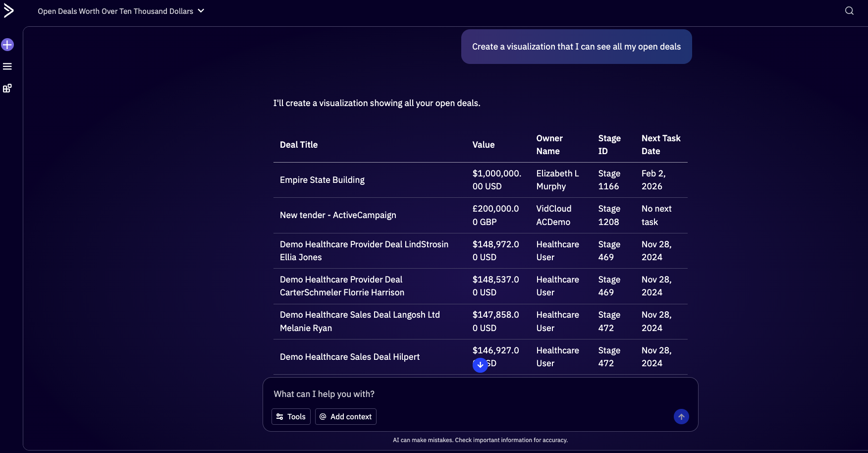The height and width of the screenshot is (453, 868).
Task: Open the Tools options button
Action: pyautogui.click(x=291, y=417)
